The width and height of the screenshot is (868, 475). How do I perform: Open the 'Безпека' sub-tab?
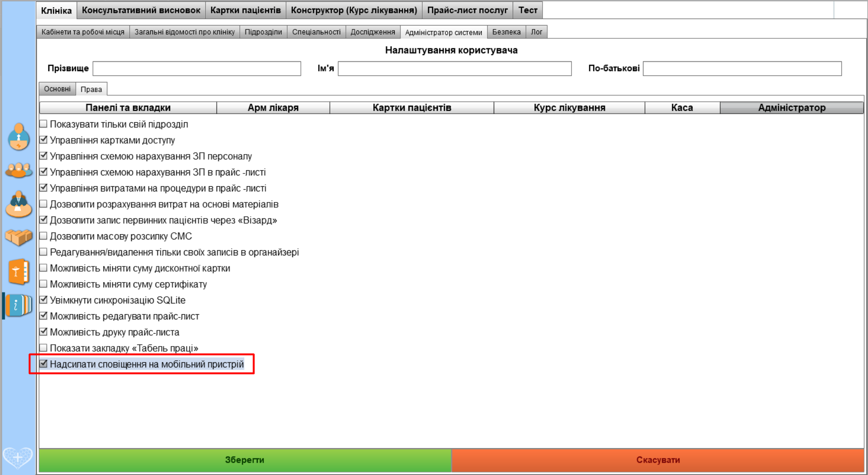pyautogui.click(x=506, y=32)
